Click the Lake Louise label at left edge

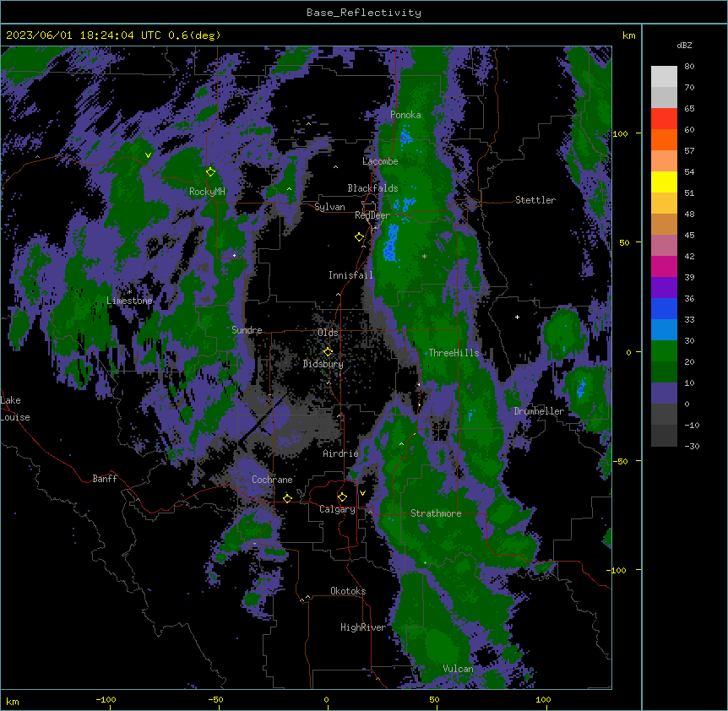coord(15,409)
